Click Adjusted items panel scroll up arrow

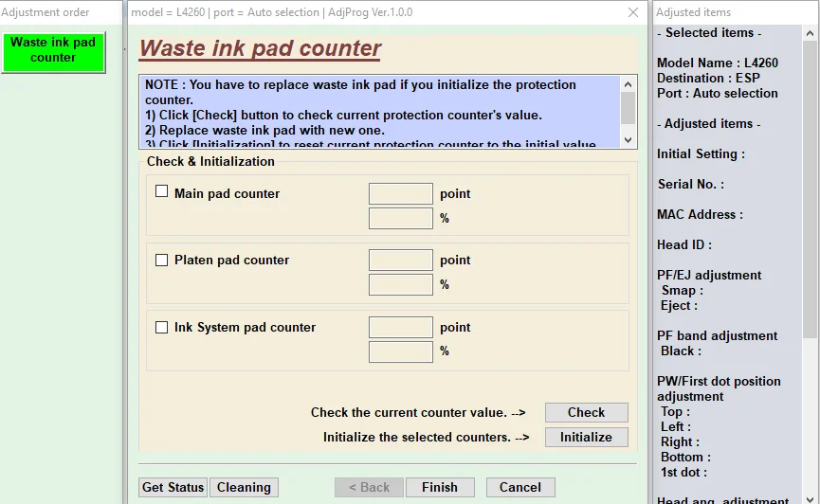810,33
